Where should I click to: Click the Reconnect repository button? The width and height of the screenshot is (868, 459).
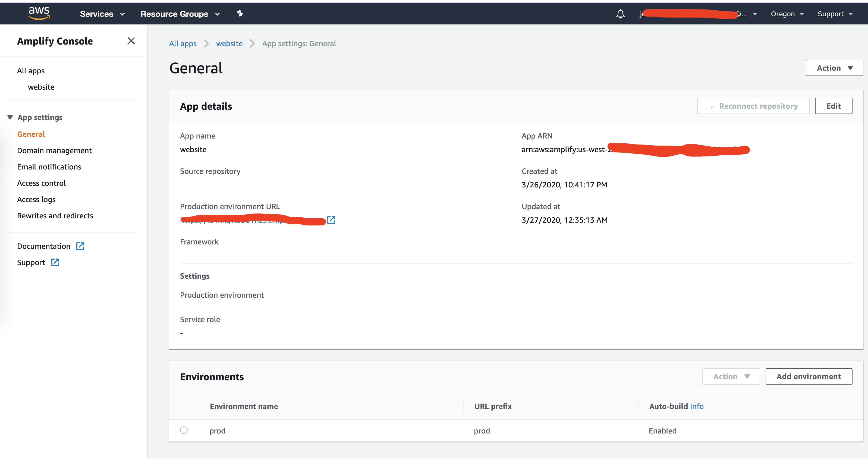(753, 106)
